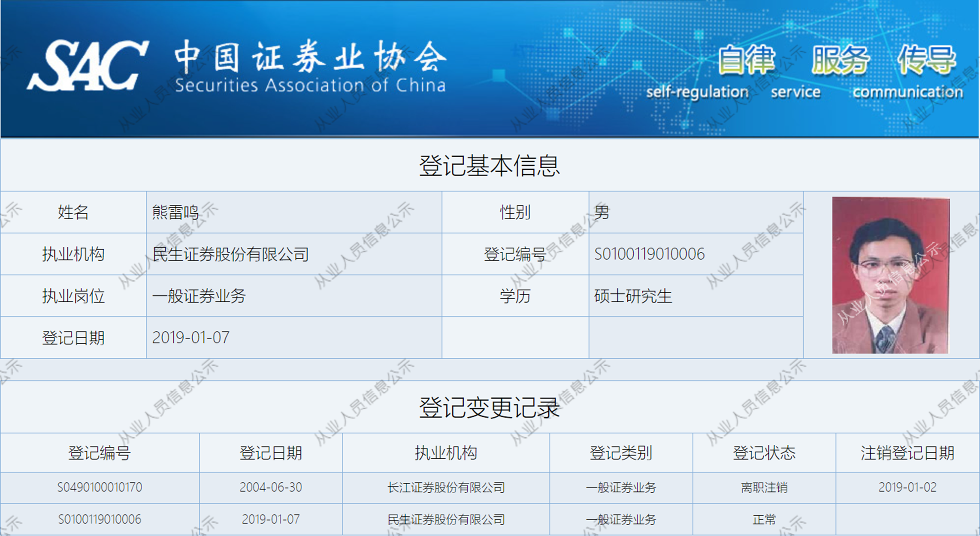Click the 登记基本信息 section heading
The height and width of the screenshot is (536, 980).
pyautogui.click(x=489, y=166)
